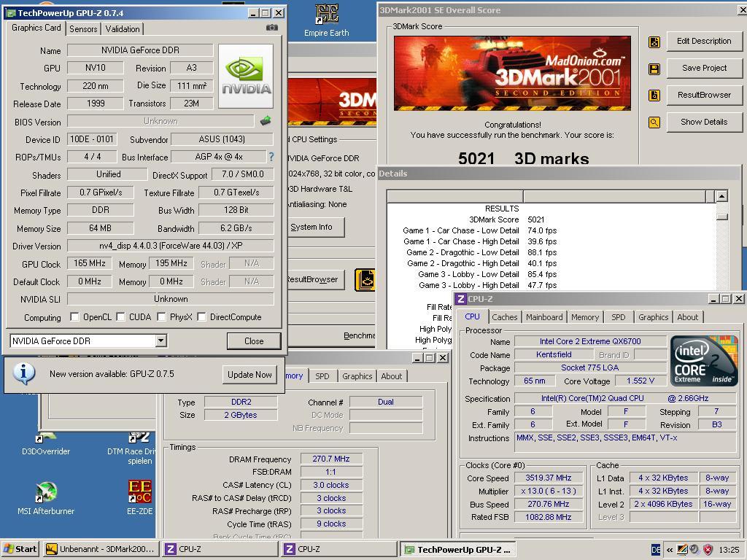
Task: Click the Start button
Action: point(20,549)
